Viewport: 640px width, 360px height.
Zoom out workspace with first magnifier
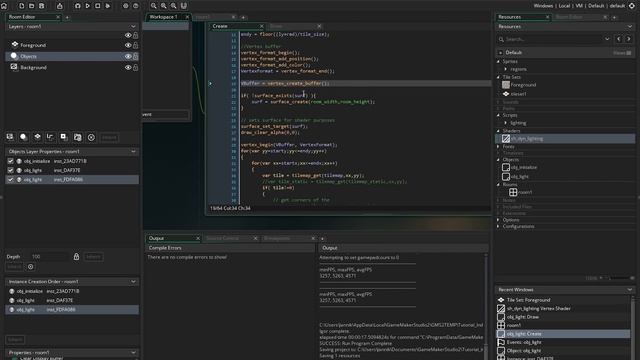pyautogui.click(x=153, y=6)
